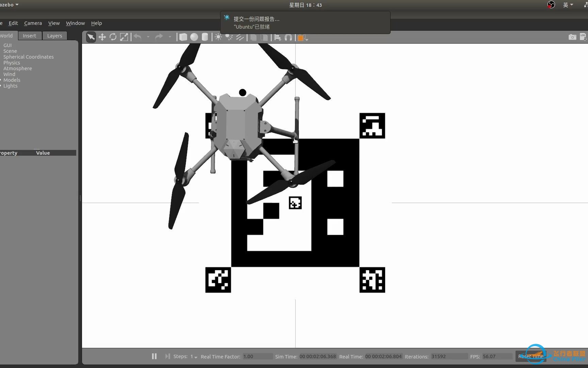
Task: Insert a cylinder shape
Action: point(205,37)
